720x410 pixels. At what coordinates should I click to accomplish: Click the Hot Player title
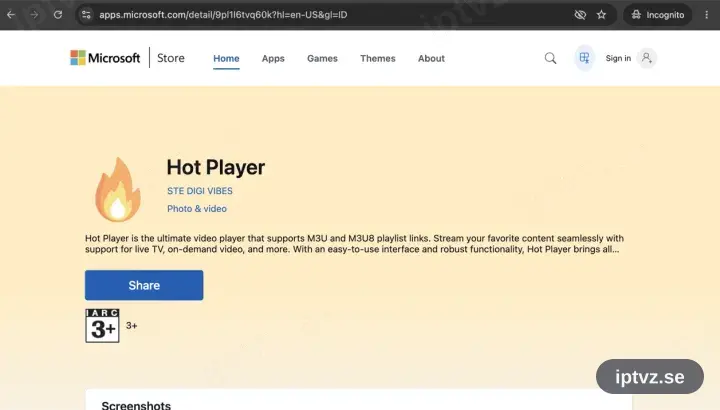pyautogui.click(x=215, y=167)
